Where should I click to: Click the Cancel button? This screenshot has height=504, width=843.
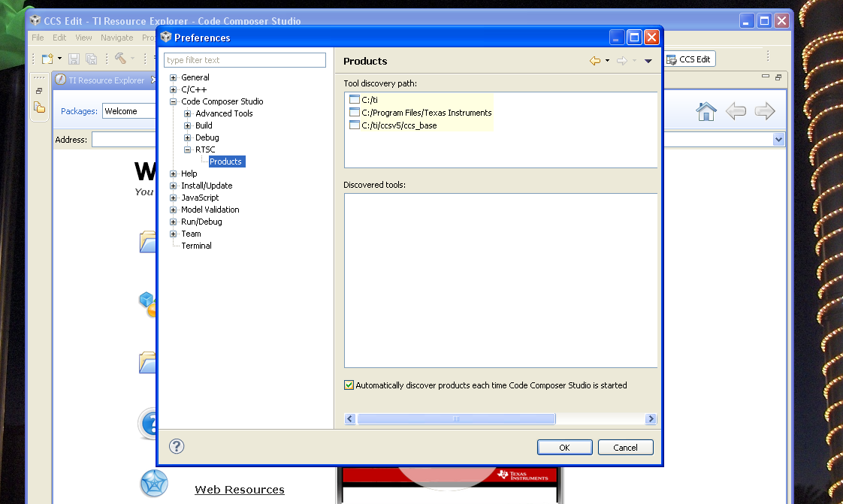click(625, 447)
